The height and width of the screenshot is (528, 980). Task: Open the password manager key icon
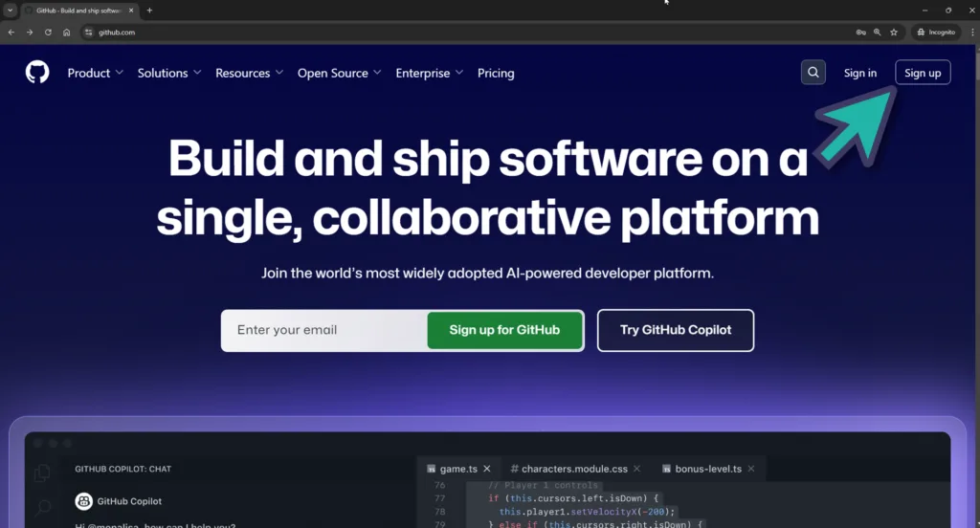[860, 32]
